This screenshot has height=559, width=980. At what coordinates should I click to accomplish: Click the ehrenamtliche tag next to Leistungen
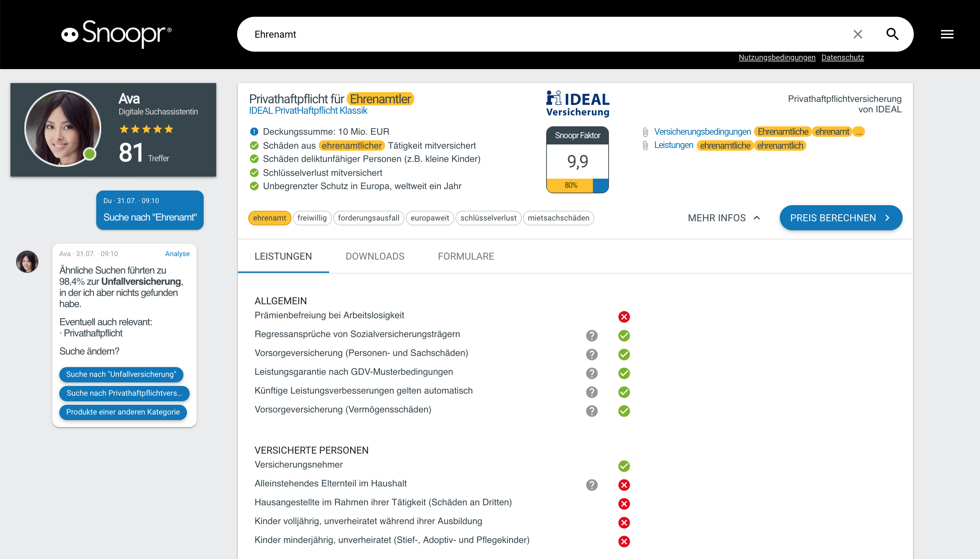[x=725, y=146]
